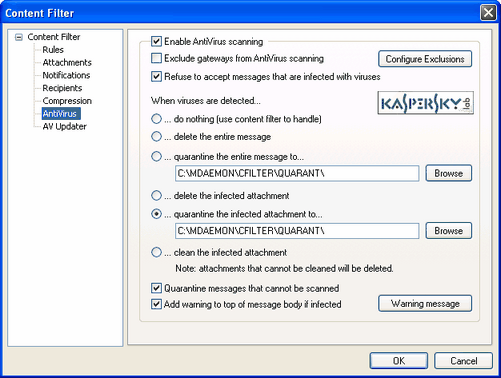
Task: Click the Cancel button
Action: (463, 361)
